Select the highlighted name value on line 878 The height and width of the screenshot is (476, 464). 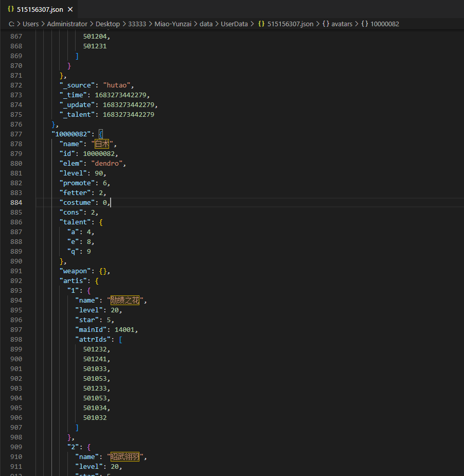coord(102,144)
